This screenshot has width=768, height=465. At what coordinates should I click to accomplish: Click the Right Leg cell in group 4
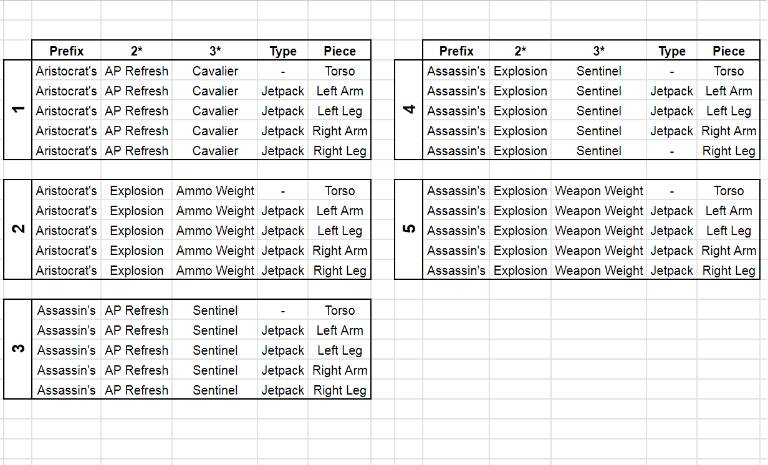coord(728,151)
